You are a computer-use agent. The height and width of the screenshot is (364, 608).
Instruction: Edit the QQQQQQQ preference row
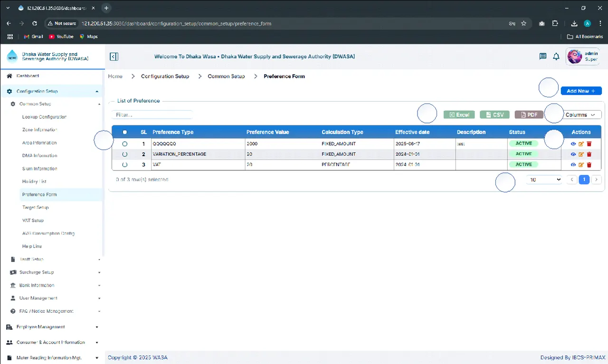click(581, 144)
